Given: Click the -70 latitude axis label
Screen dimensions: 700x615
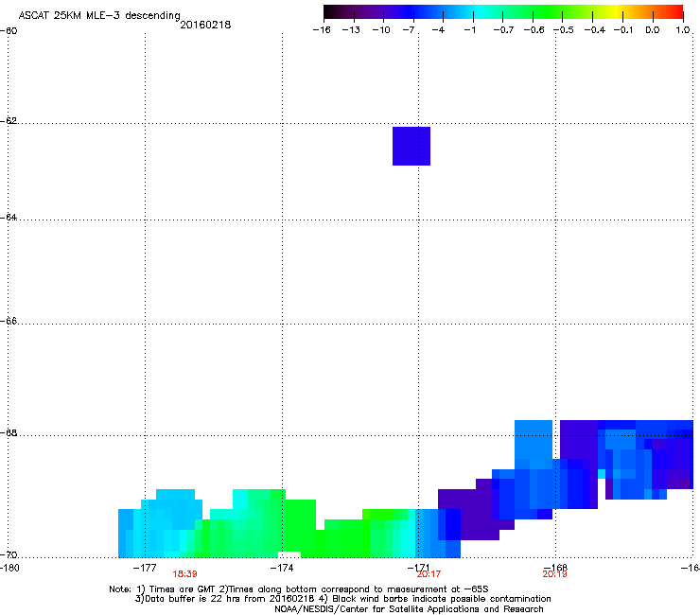Looking at the screenshot, I should click(x=9, y=554).
